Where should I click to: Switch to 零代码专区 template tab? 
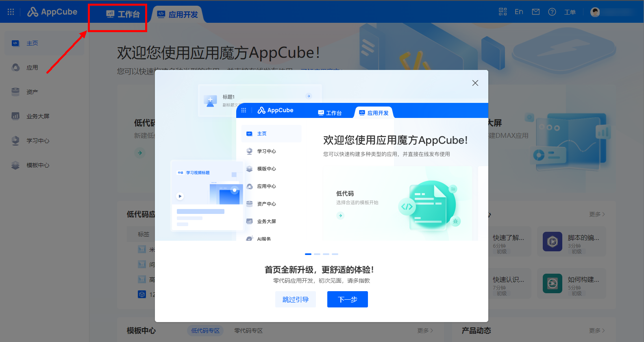tap(248, 331)
